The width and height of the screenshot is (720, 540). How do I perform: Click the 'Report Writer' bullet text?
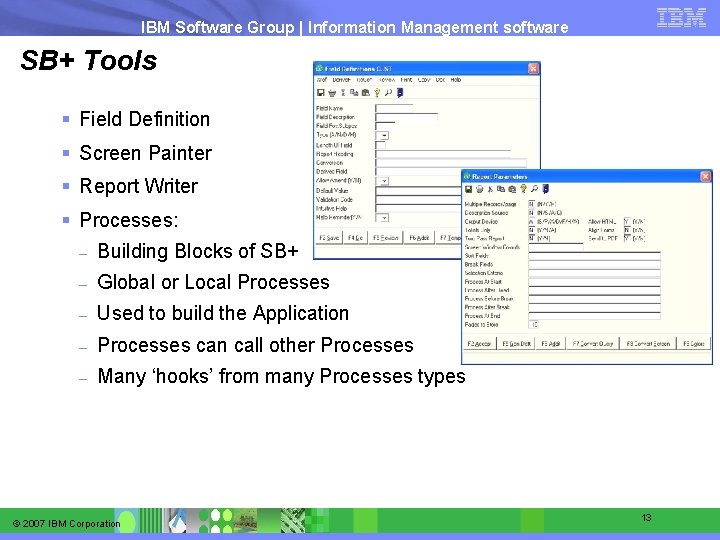click(x=139, y=186)
